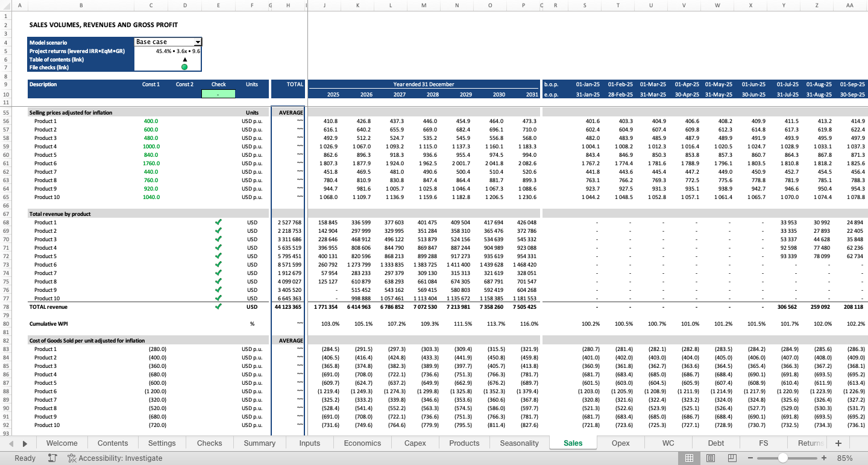Select July TOTAL revenue cell 306 562
The width and height of the screenshot is (868, 465).
tap(783, 307)
